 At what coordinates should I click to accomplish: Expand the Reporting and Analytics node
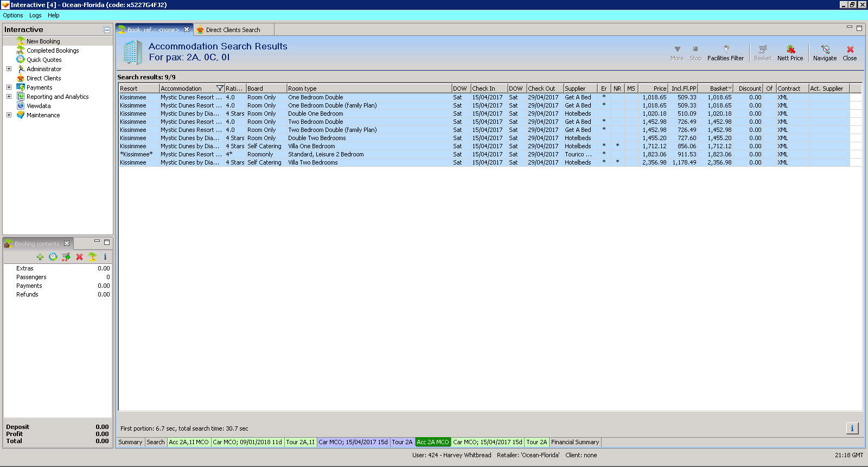click(x=9, y=97)
